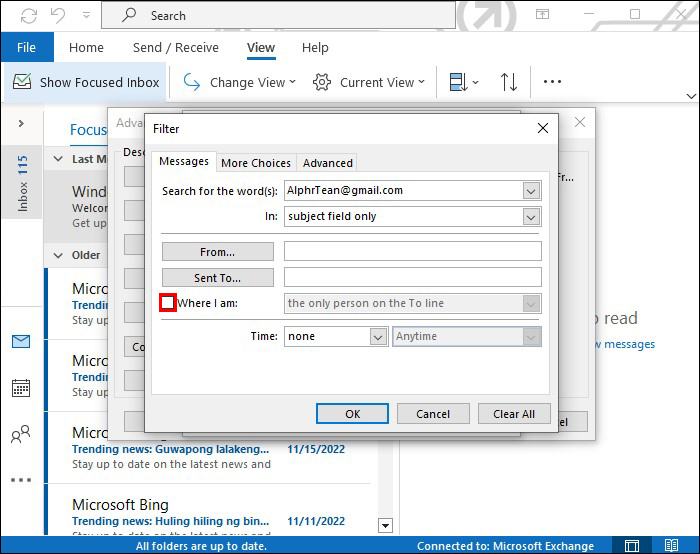
Task: Open the Search for words dropdown arrow
Action: (x=531, y=192)
